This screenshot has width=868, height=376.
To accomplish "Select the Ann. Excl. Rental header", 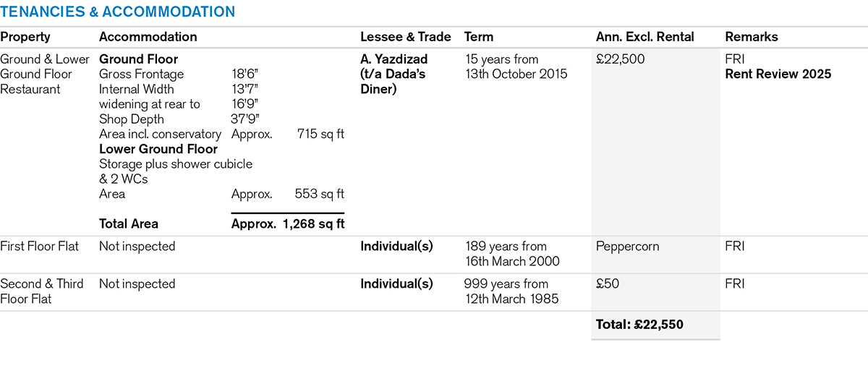I will pos(644,37).
